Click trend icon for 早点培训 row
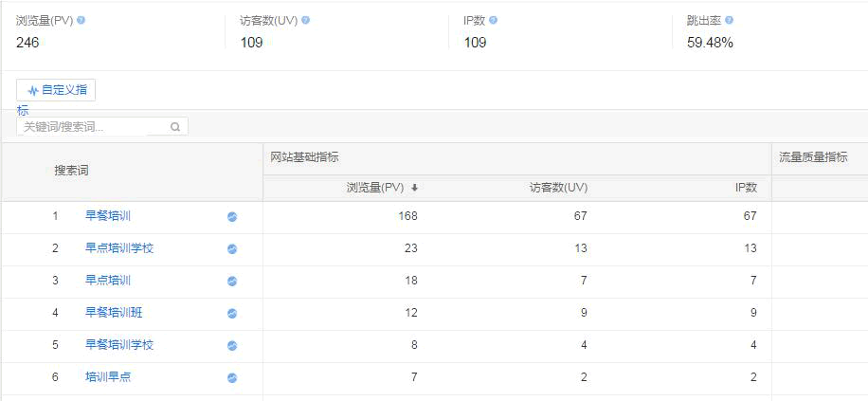The height and width of the screenshot is (401, 868). click(232, 282)
